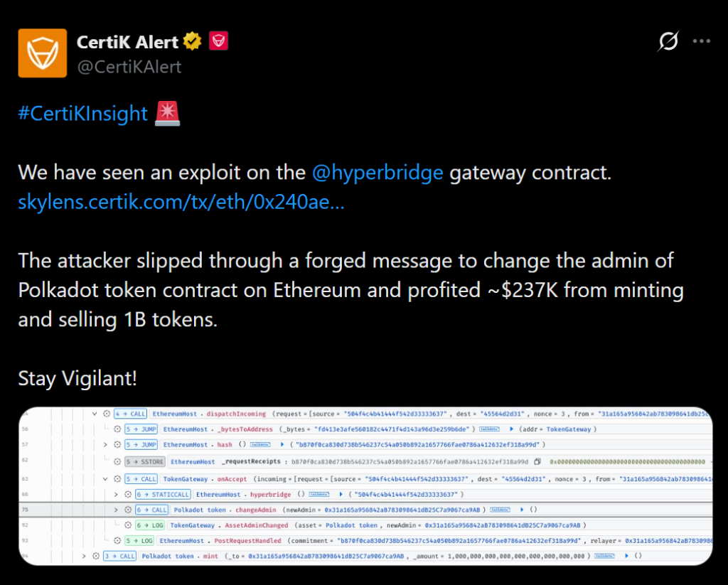The height and width of the screenshot is (585, 728).
Task: Click the Grok slashed-circle icon
Action: click(668, 42)
